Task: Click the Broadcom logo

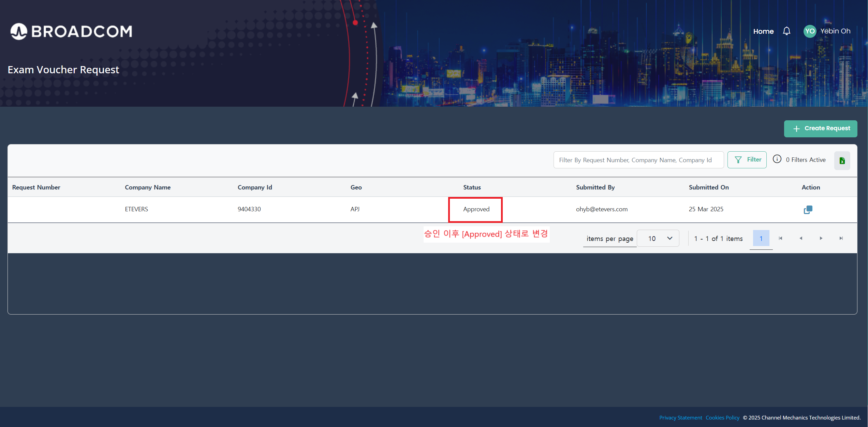Action: pos(71,31)
